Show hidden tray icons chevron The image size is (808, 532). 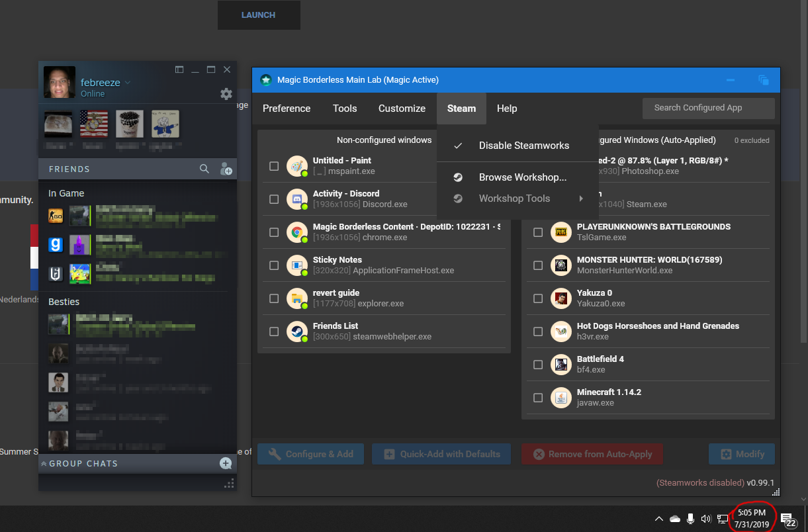pos(658,519)
